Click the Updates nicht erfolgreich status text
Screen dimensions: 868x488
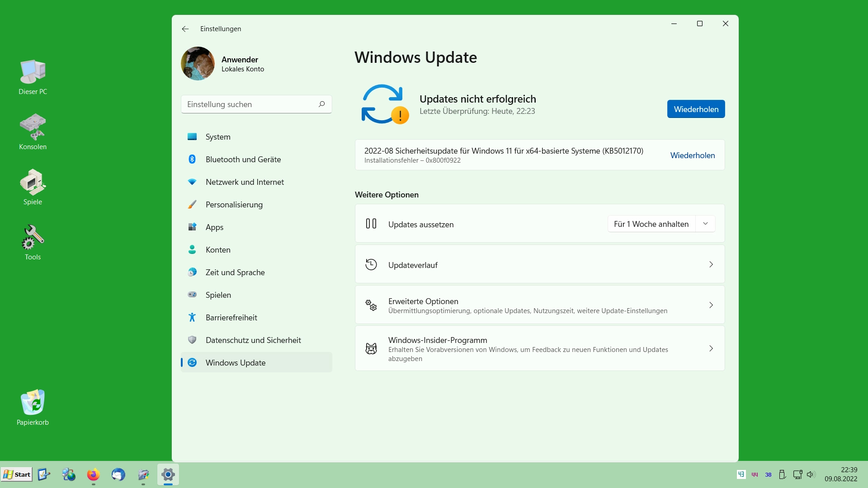[x=478, y=99]
